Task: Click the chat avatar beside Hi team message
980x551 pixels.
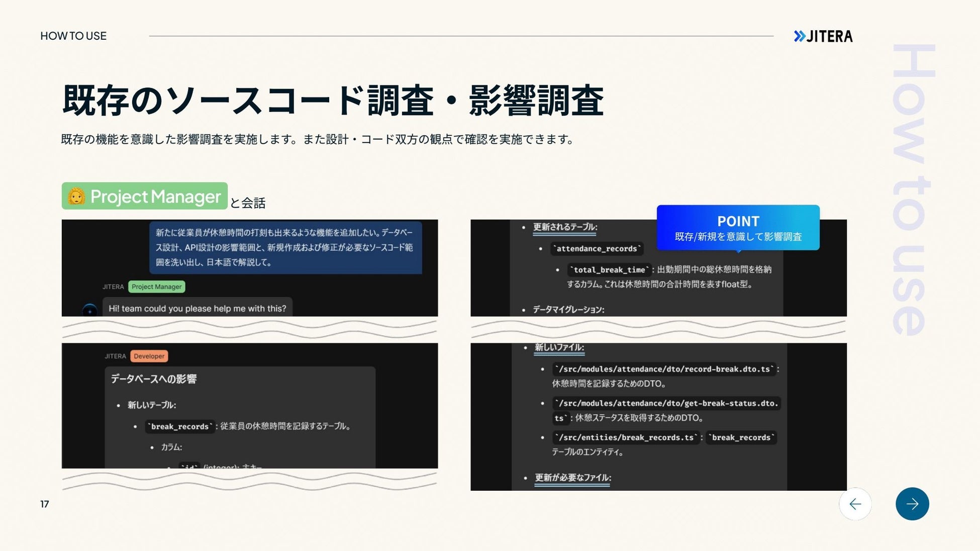Action: pos(90,310)
